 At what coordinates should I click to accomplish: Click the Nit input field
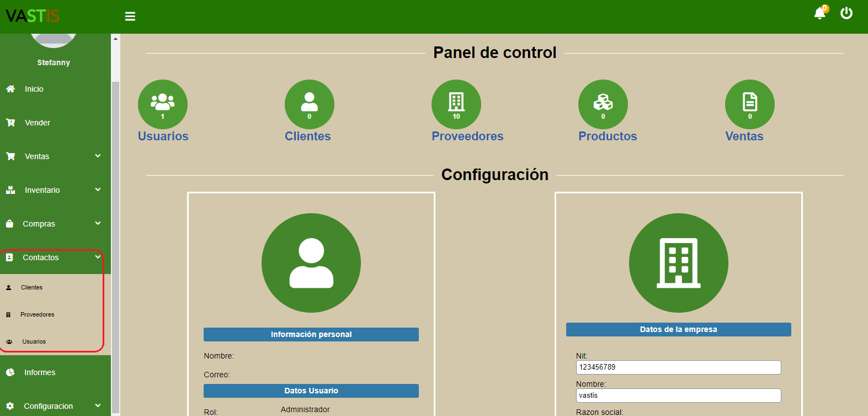point(679,367)
